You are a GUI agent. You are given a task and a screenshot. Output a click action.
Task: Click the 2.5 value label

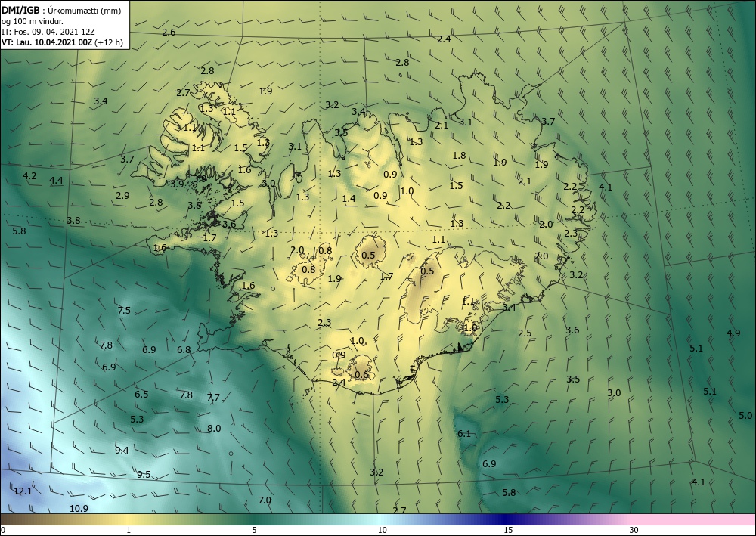click(x=525, y=333)
